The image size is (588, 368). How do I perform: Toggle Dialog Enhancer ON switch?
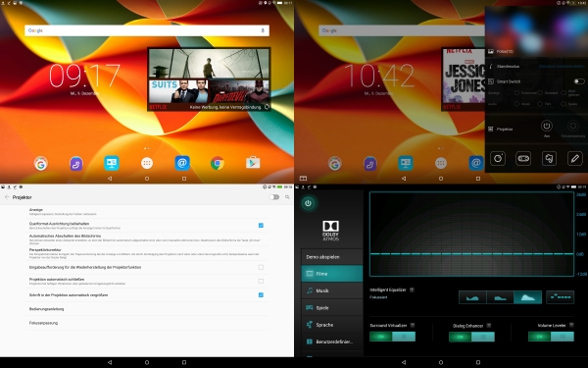[471, 337]
